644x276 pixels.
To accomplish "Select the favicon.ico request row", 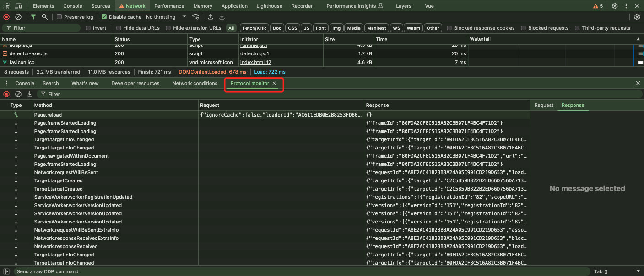I will (x=322, y=62).
